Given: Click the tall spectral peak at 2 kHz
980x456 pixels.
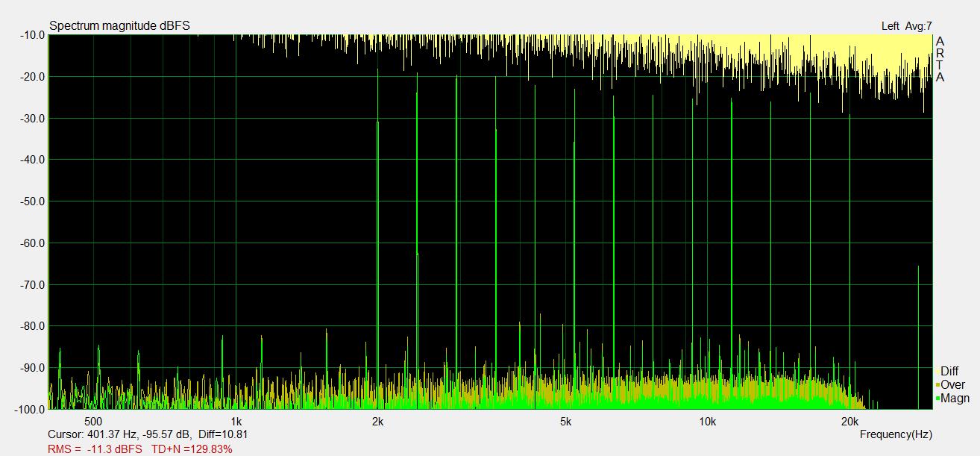Looking at the screenshot, I should click(x=378, y=239).
